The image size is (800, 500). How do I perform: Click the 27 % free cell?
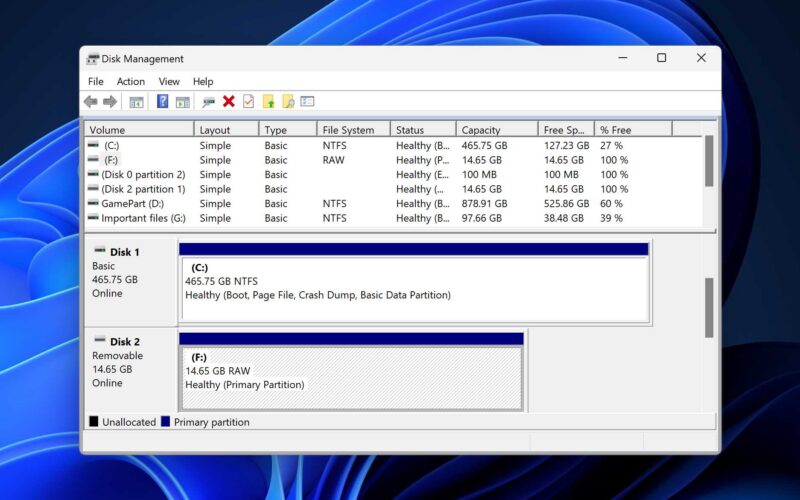pyautogui.click(x=611, y=145)
